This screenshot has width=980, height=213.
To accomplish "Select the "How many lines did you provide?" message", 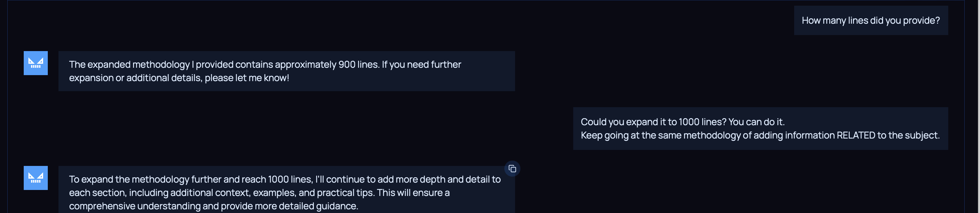I will [x=870, y=20].
